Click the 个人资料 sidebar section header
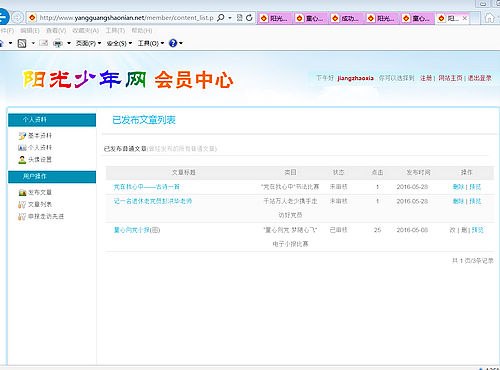This screenshot has width=500, height=370. pos(52,120)
